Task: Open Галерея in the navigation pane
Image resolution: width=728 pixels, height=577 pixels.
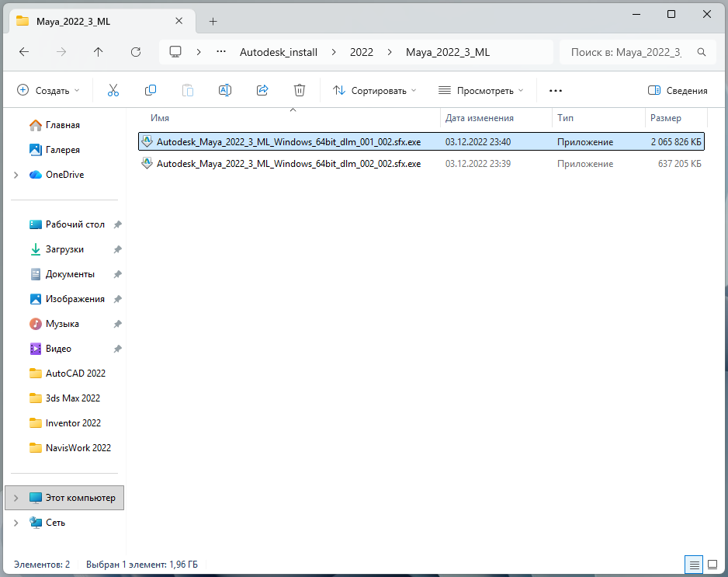Action: pyautogui.click(x=63, y=150)
